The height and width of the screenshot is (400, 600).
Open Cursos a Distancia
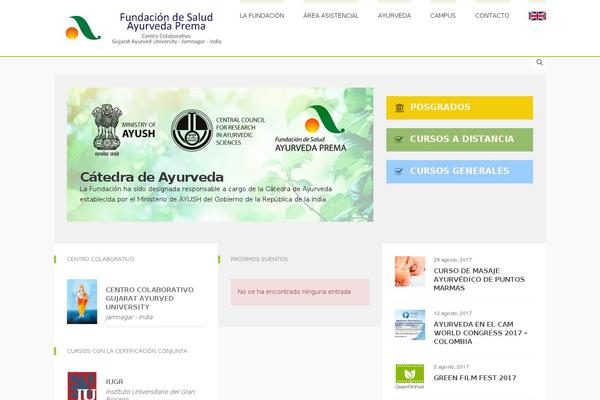click(x=460, y=140)
